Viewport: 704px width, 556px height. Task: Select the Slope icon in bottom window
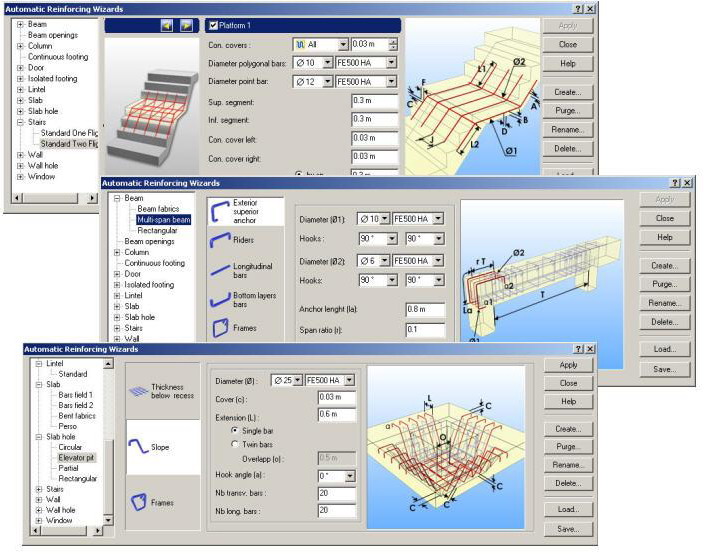(x=138, y=446)
